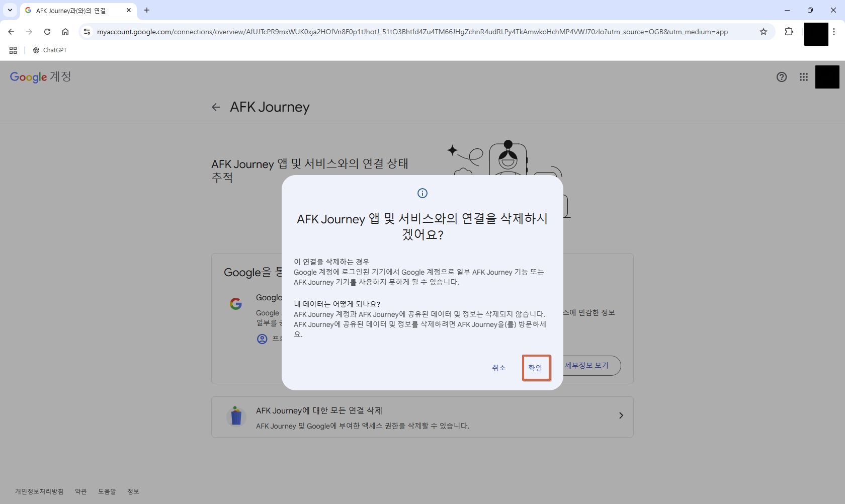845x504 pixels.
Task: Open the Chrome extensions puzzle icon
Action: (x=789, y=32)
